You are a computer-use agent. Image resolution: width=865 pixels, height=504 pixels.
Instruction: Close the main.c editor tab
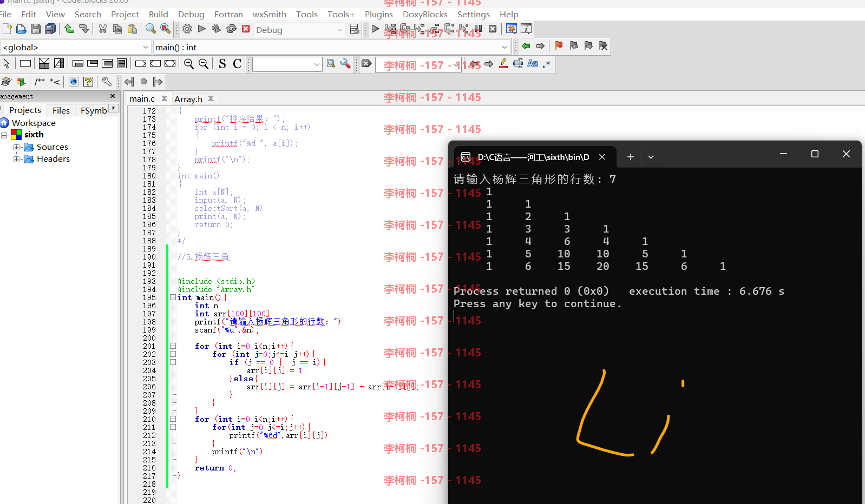[x=164, y=98]
